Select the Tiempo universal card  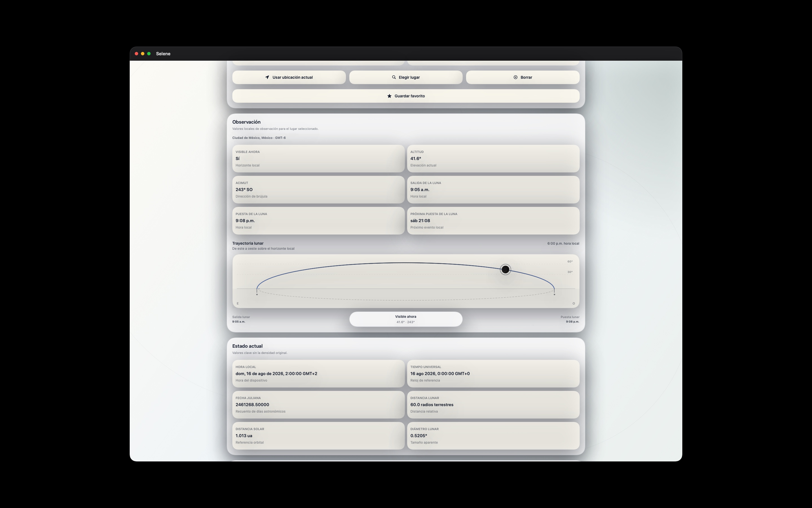click(x=493, y=374)
